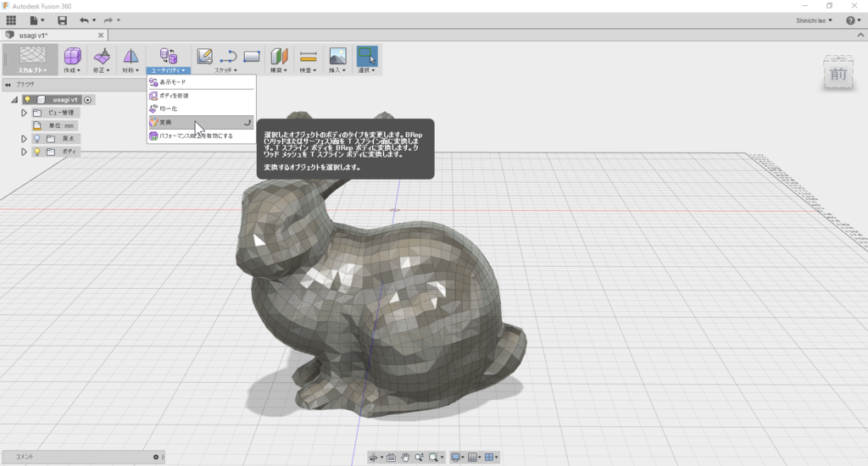
Task: Open Grid and Snaps settings icon
Action: point(472,458)
